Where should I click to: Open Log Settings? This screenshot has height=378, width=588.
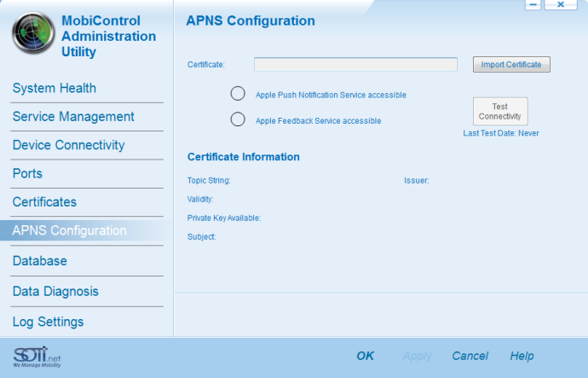pos(48,322)
